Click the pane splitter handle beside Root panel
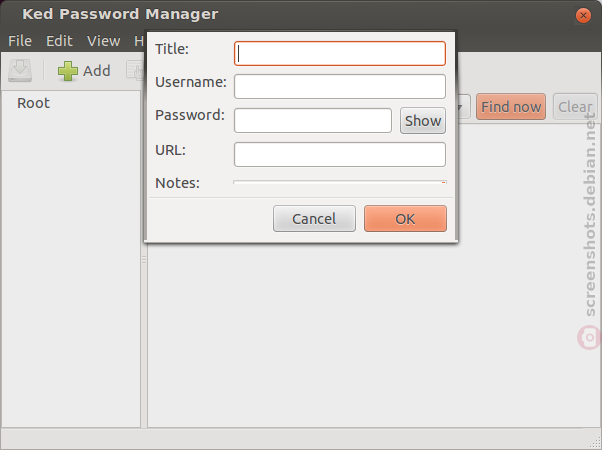Image resolution: width=602 pixels, height=450 pixels. pos(144,260)
